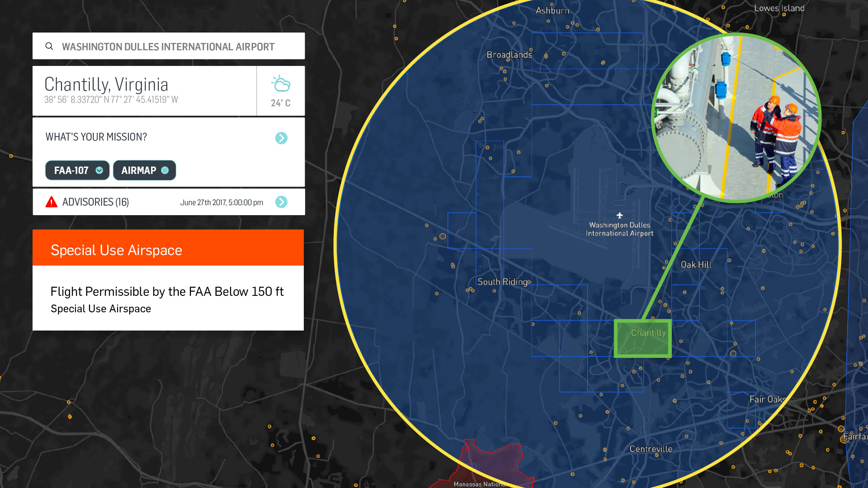Viewport: 868px width, 488px height.
Task: Click the Ashburn map label
Action: [x=552, y=10]
